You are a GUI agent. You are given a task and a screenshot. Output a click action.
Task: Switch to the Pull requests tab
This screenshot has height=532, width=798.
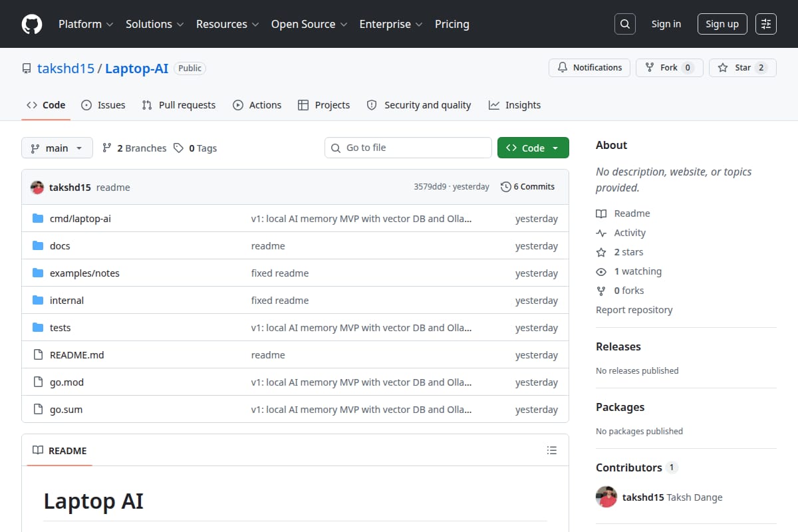(179, 105)
